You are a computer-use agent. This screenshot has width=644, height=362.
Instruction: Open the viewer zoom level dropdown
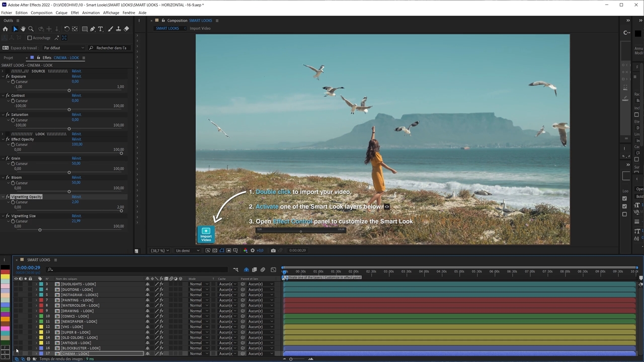tap(159, 250)
